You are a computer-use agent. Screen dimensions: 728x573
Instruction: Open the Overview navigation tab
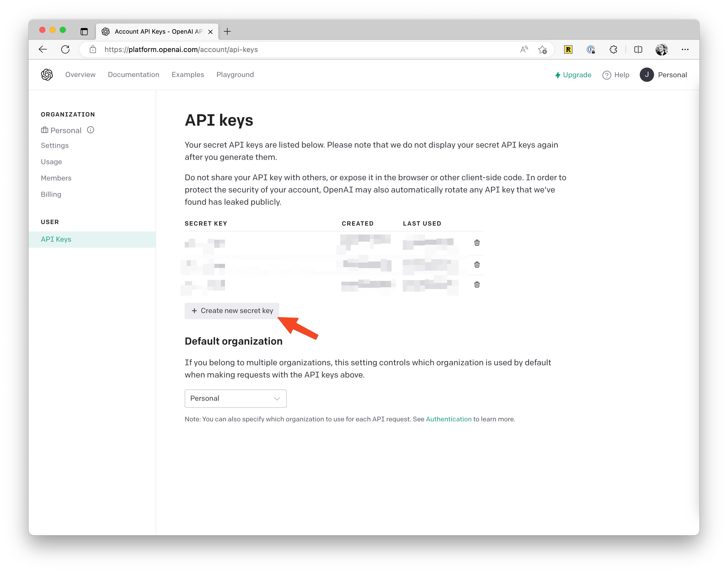80,74
